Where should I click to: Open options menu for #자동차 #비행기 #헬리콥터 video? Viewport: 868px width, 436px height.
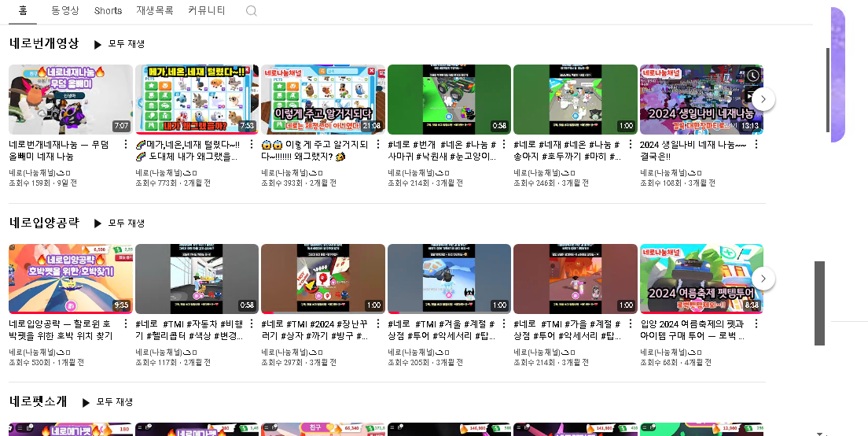click(x=252, y=323)
